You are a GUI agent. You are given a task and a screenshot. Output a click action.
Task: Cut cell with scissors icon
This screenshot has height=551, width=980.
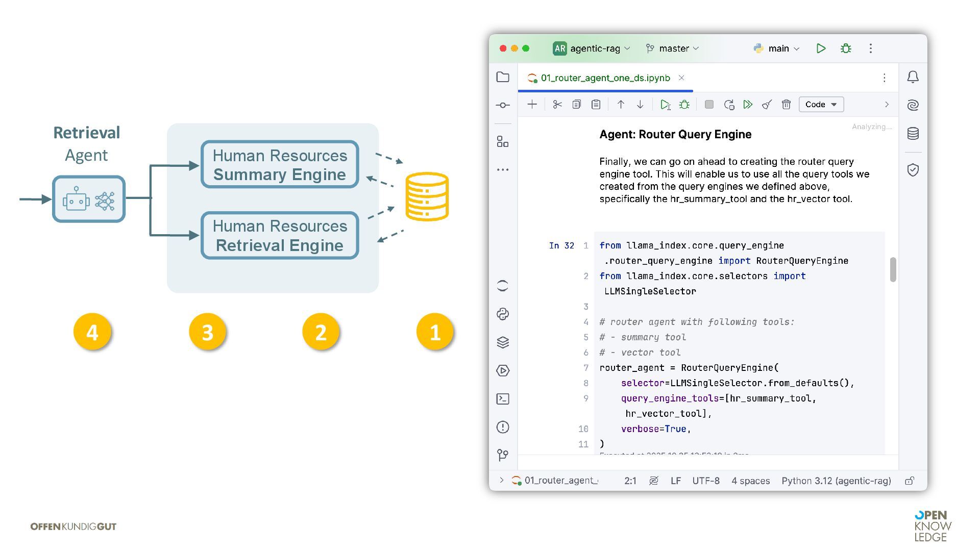pyautogui.click(x=557, y=105)
